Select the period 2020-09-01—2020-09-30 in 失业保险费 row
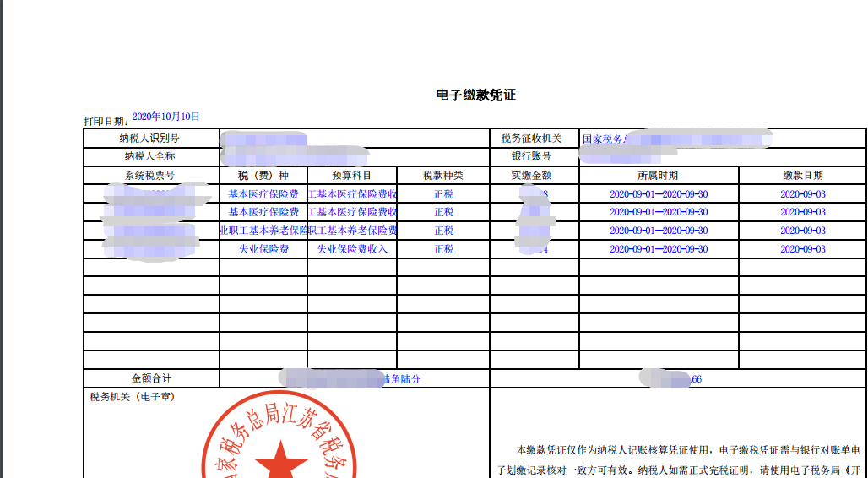Screen dimensions: 868x478 pos(659,249)
